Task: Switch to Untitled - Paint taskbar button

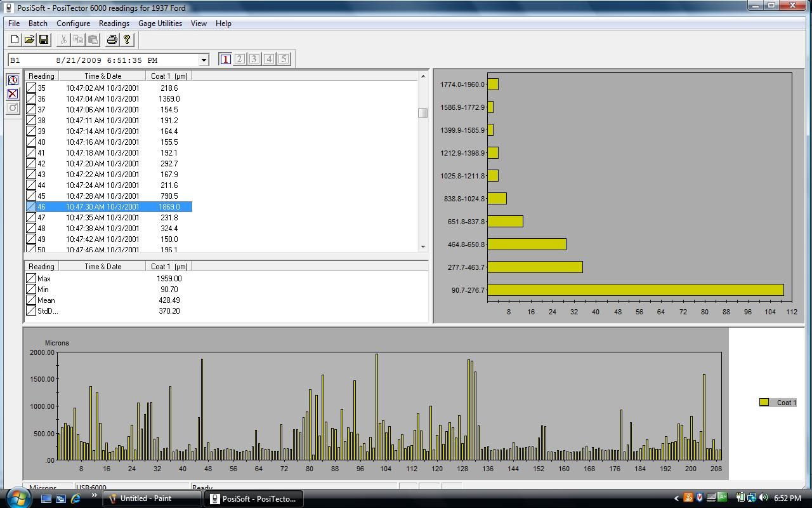Action: coord(152,498)
